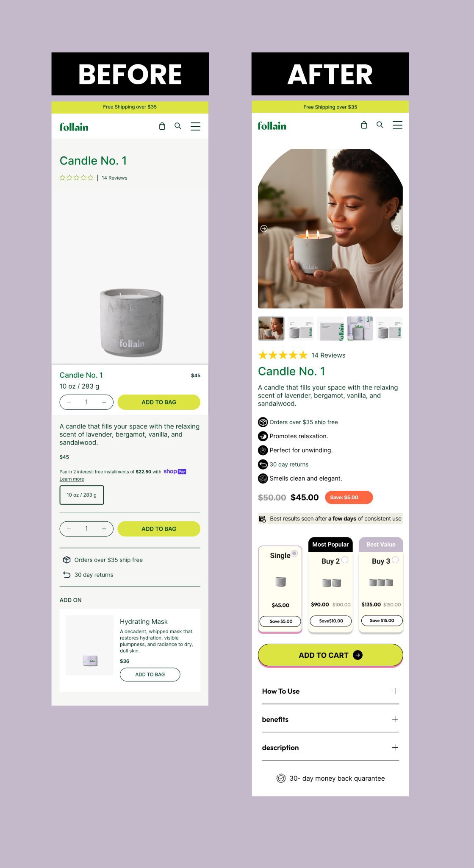
Task: Add Hydrating Mask to bag
Action: (x=150, y=674)
